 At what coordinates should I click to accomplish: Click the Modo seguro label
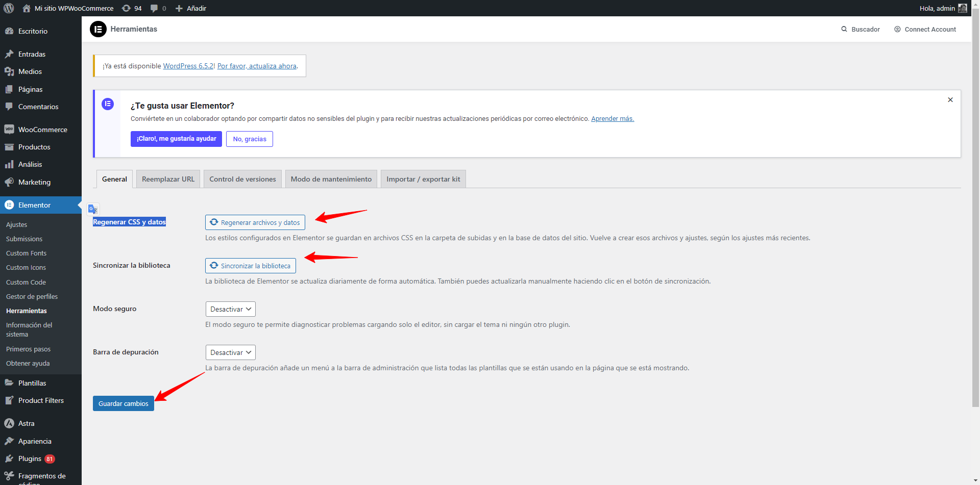coord(115,309)
